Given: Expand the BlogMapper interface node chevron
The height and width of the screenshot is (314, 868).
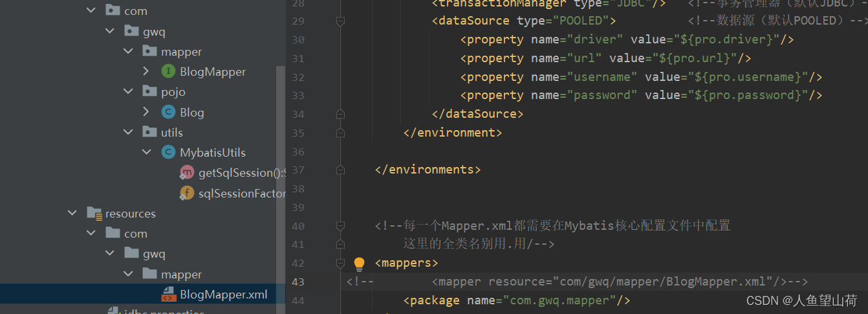Looking at the screenshot, I should [x=147, y=71].
